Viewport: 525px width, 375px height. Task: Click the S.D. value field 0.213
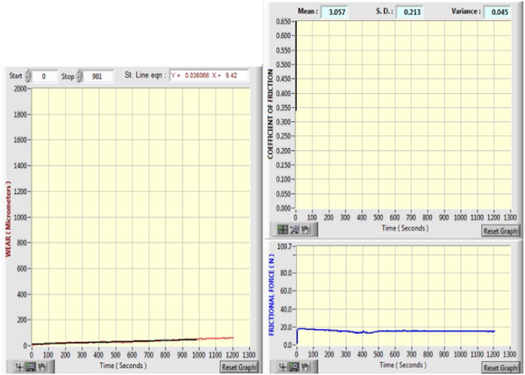409,12
